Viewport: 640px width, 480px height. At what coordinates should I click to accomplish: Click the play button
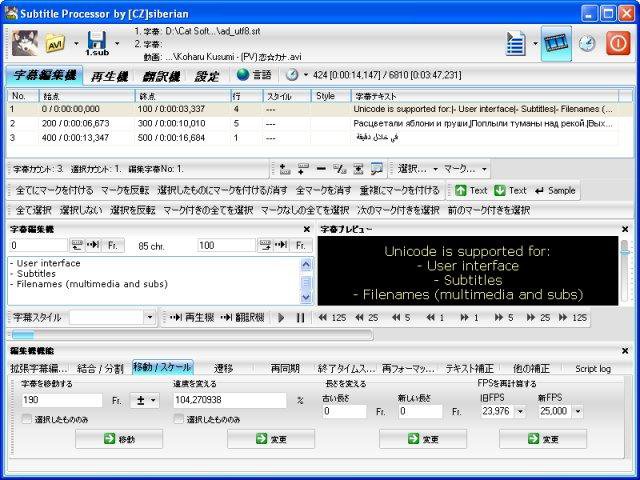pyautogui.click(x=281, y=318)
